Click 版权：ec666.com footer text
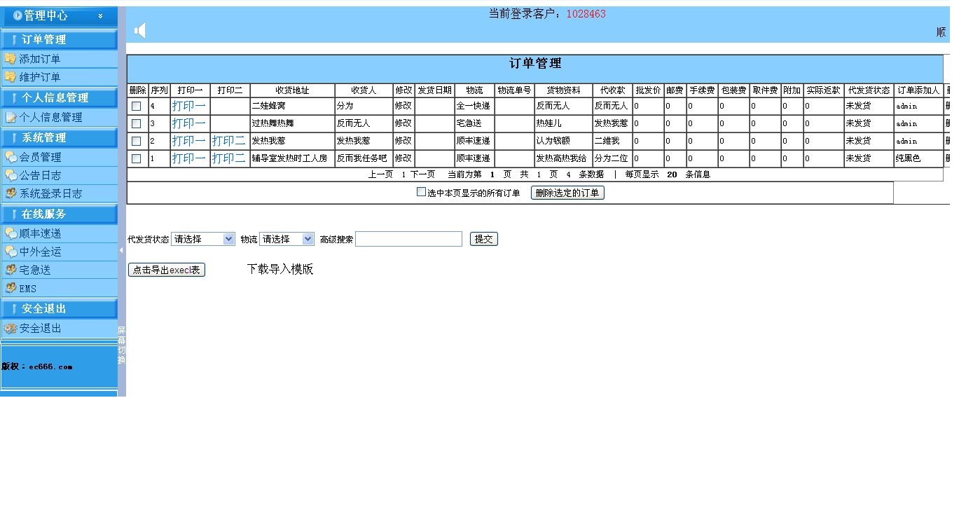The height and width of the screenshot is (522, 980). [37, 366]
